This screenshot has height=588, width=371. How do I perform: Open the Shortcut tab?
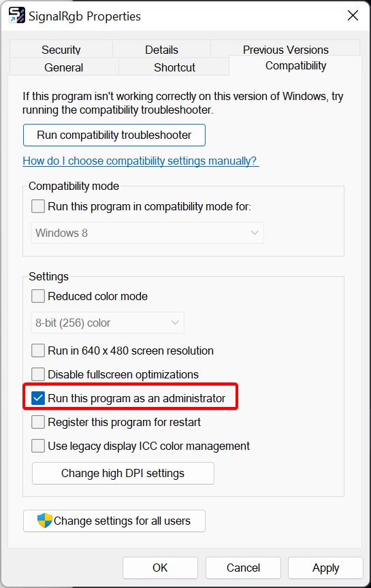click(x=174, y=67)
